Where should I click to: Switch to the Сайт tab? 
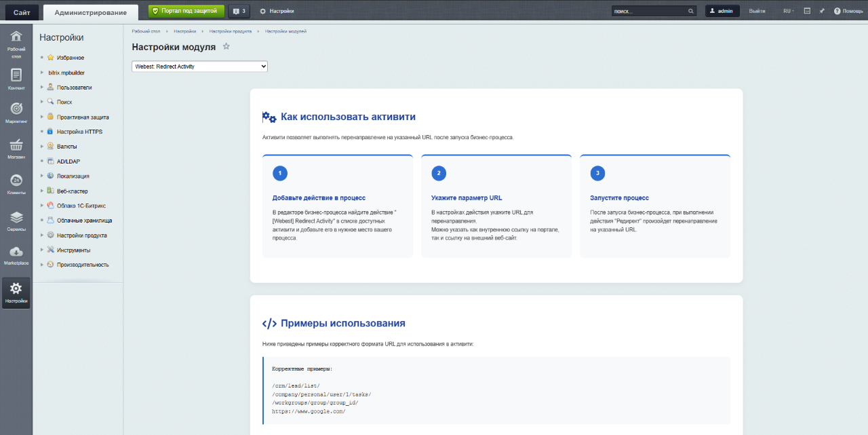coord(21,11)
